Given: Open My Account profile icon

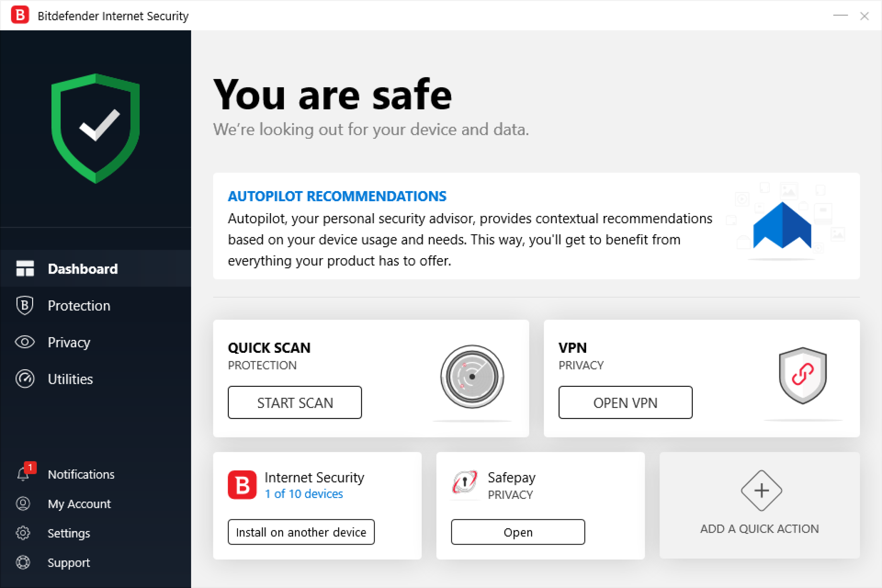Looking at the screenshot, I should [22, 504].
